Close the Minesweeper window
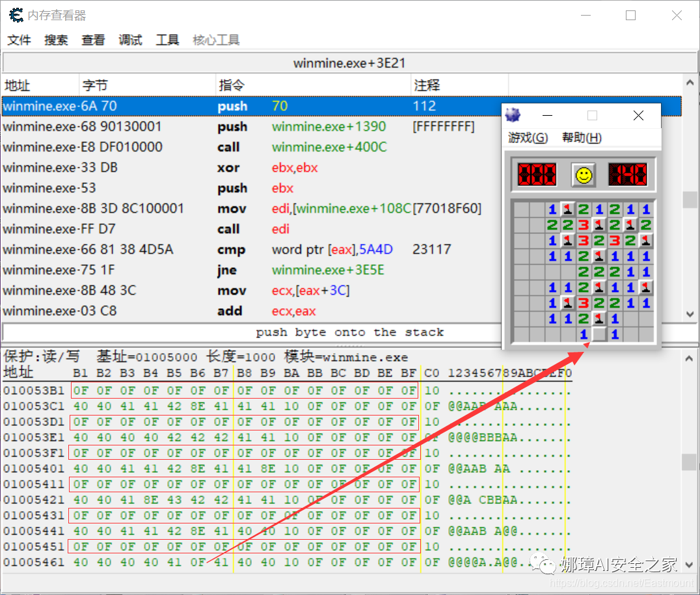This screenshot has width=700, height=595. (638, 116)
